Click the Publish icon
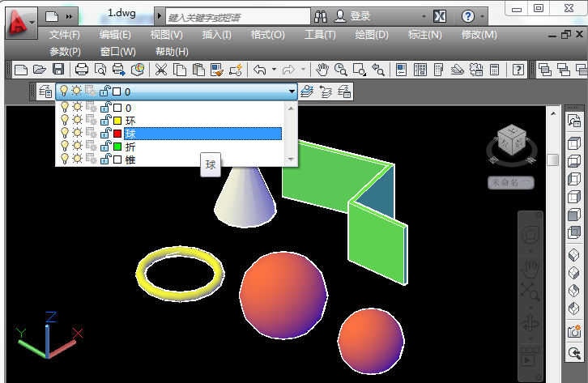Image resolution: width=588 pixels, height=383 pixels. 119,70
